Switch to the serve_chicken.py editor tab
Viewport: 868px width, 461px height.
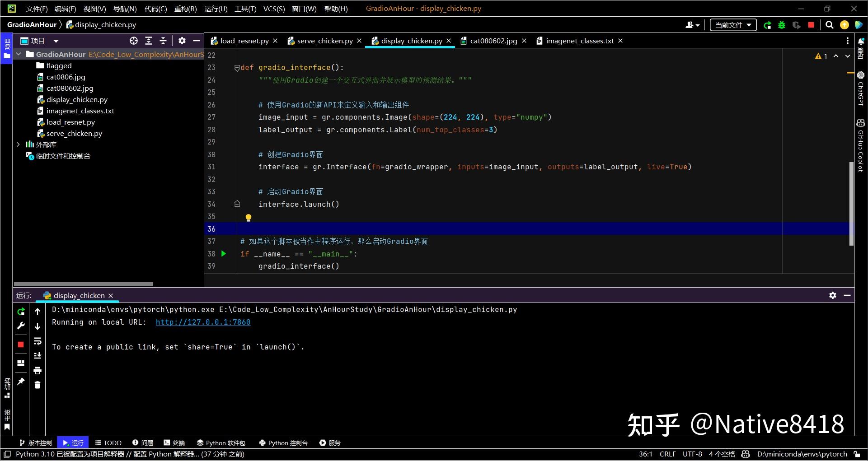click(324, 41)
